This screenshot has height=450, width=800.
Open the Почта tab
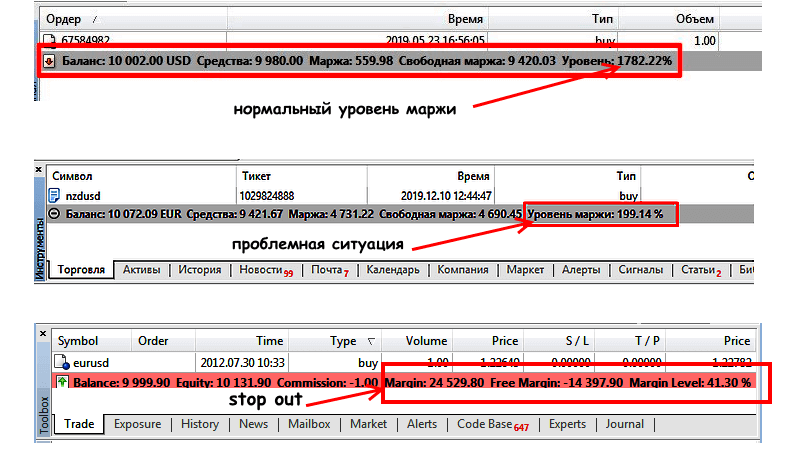click(328, 270)
